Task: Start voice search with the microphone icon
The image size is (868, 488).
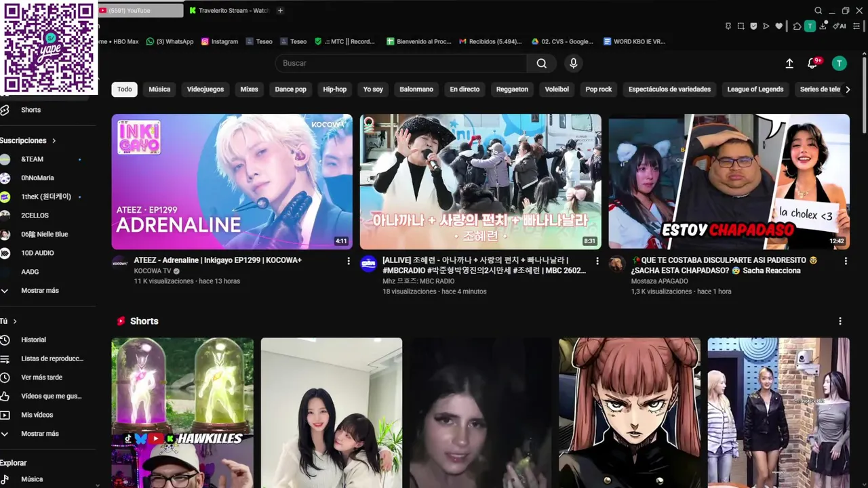Action: click(574, 63)
